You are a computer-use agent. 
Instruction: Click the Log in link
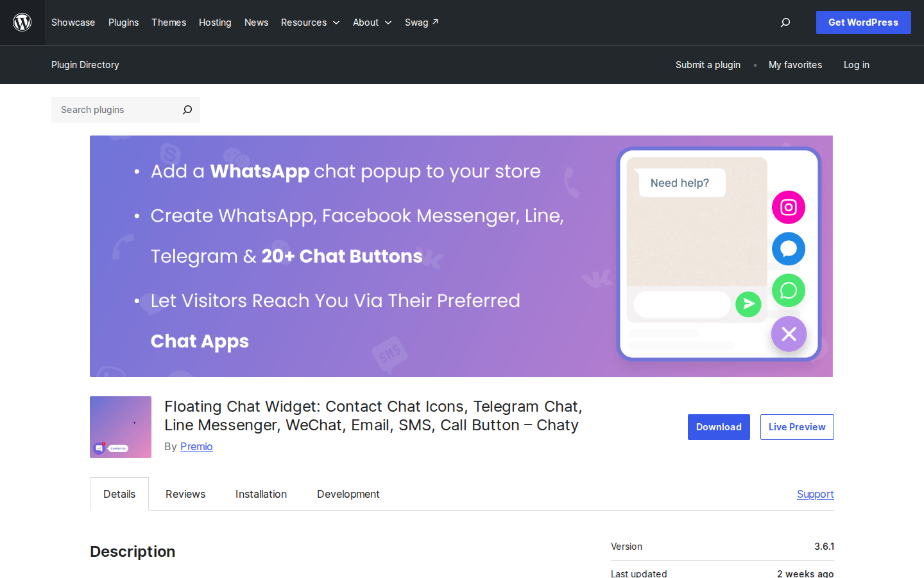pyautogui.click(x=857, y=65)
